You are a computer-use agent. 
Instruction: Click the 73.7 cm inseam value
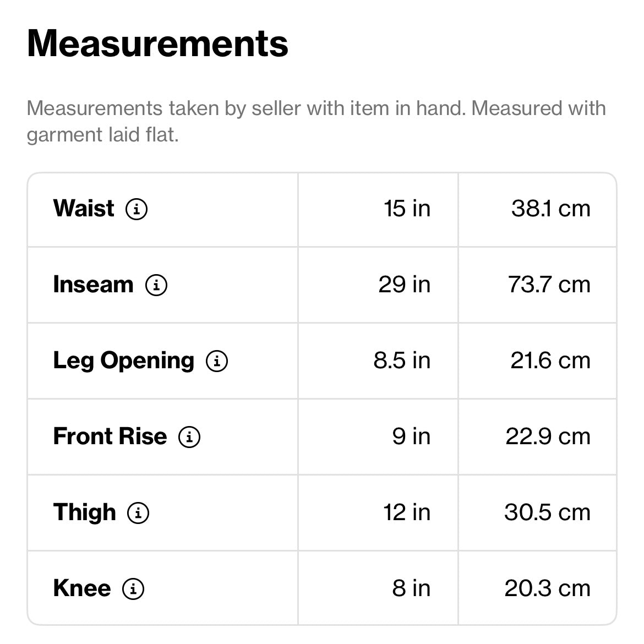point(549,285)
